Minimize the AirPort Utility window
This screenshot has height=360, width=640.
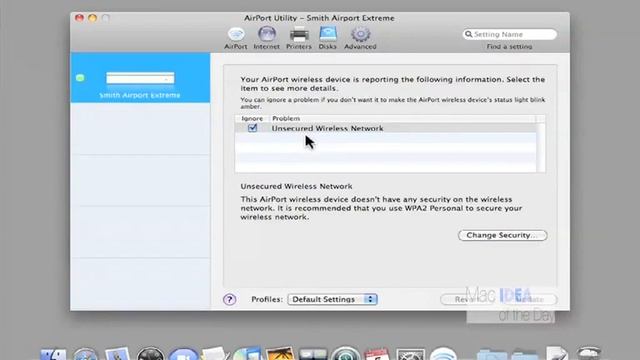pos(92,18)
